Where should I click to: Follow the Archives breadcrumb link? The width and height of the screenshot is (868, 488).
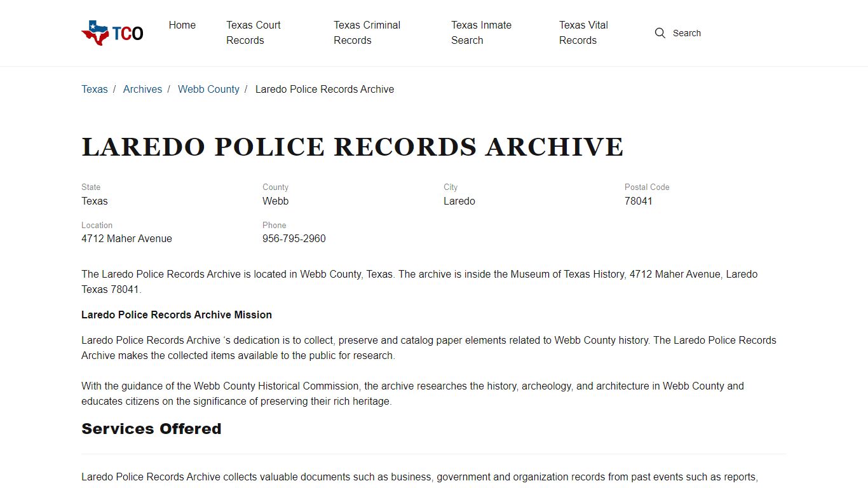[x=142, y=90]
